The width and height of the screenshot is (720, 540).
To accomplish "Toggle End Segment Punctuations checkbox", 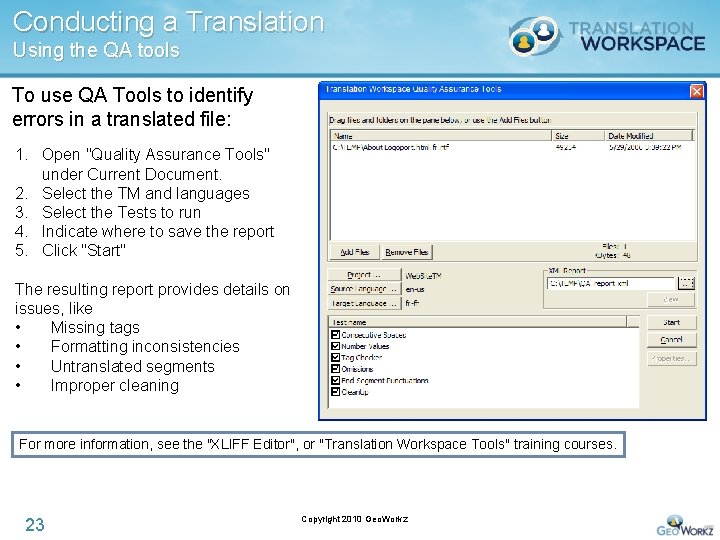I will [x=336, y=380].
